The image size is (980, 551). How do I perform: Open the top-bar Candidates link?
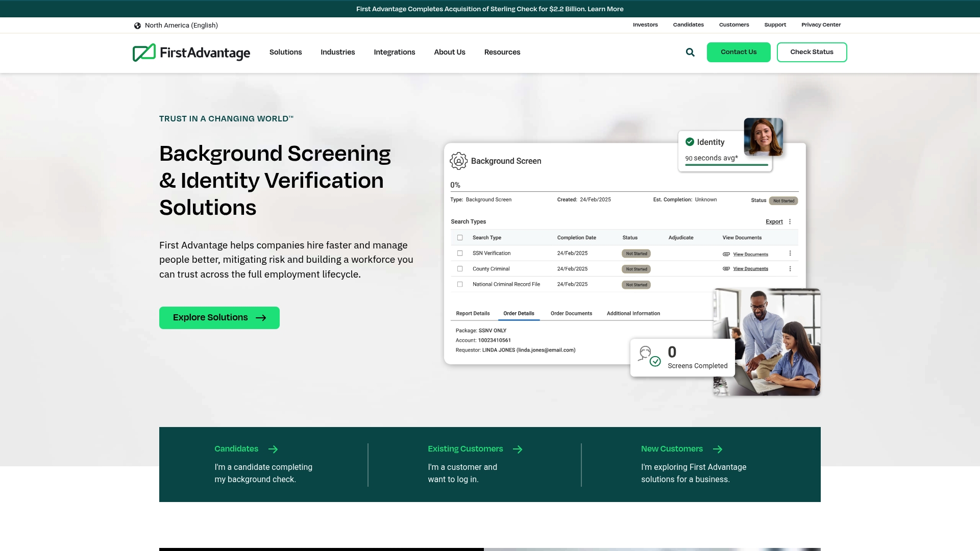[x=688, y=24]
